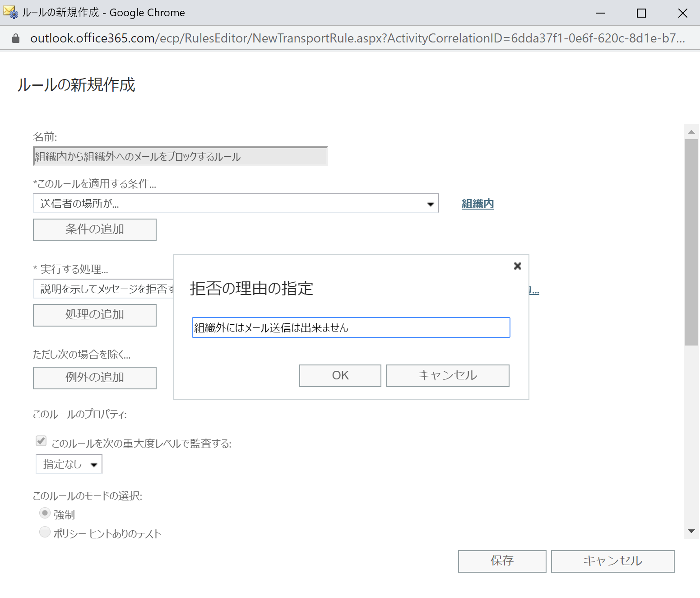This screenshot has height=598, width=700.
Task: Open the 組織内 link
Action: tap(478, 204)
